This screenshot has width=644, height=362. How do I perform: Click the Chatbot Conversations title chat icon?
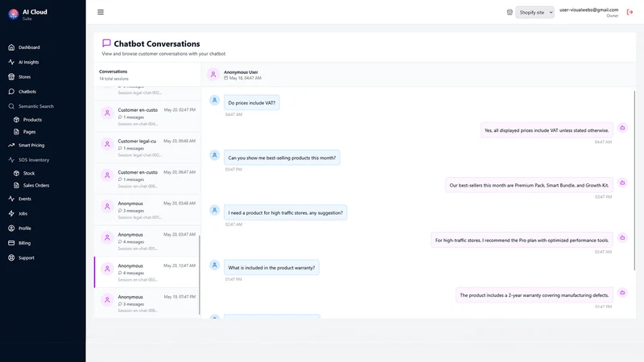click(106, 43)
